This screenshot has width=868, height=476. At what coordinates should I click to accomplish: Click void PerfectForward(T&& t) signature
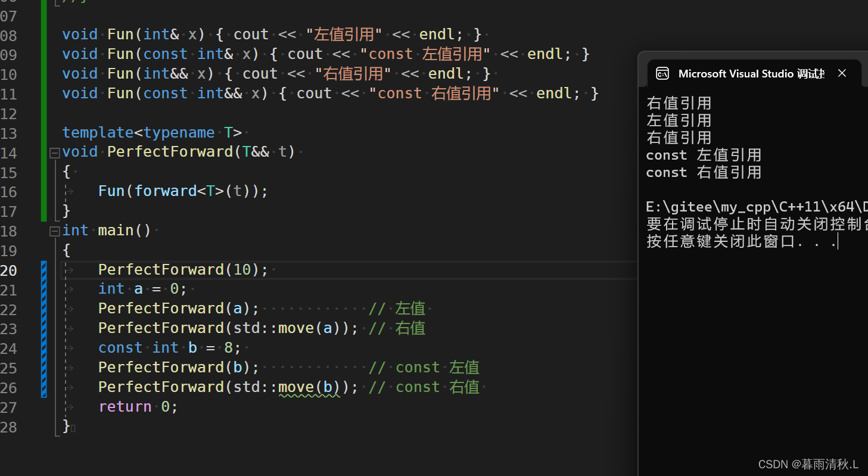[x=179, y=152]
